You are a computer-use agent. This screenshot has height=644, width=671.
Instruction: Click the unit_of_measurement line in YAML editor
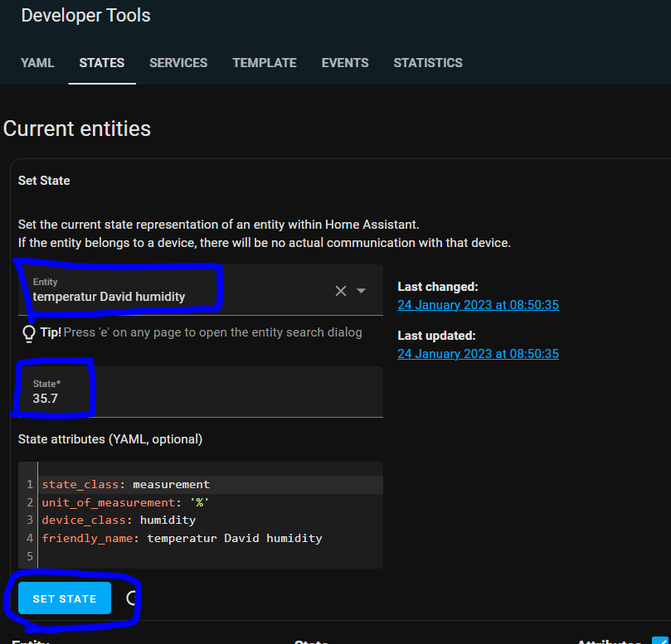click(124, 502)
